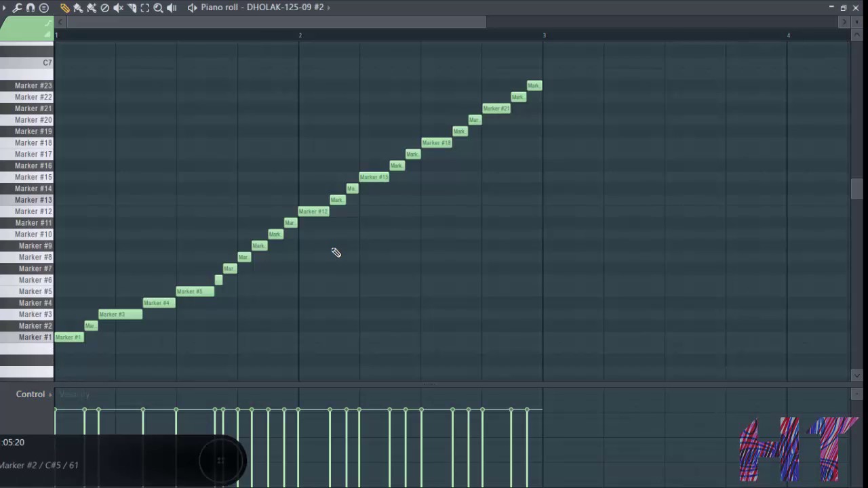The image size is (868, 488).
Task: Select the Paint drum sequencer tool
Action: click(92, 7)
